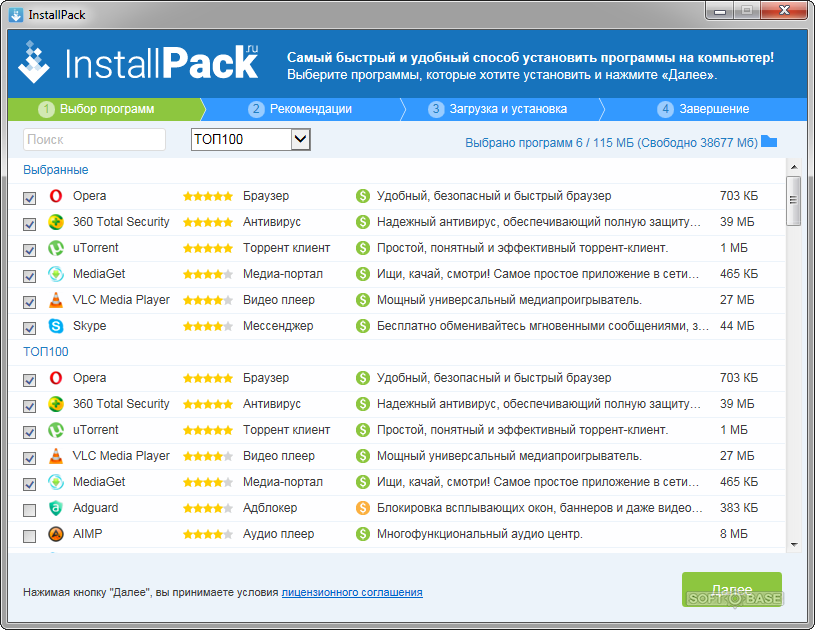Screen dimensions: 815x630
Task: Click the AIMP program name
Action: pyautogui.click(x=87, y=534)
